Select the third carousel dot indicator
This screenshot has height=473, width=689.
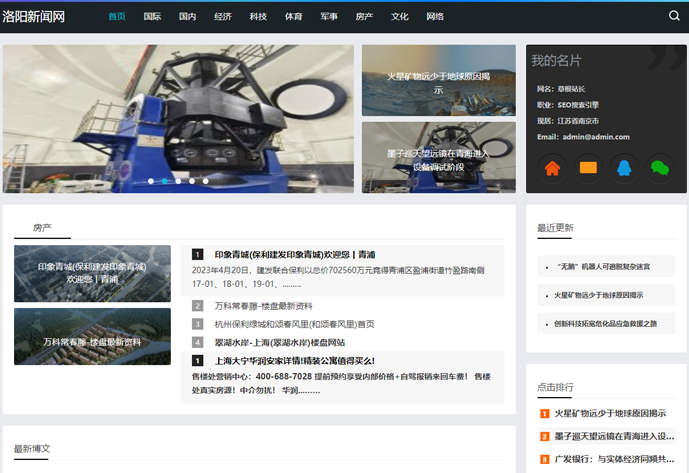click(x=178, y=181)
